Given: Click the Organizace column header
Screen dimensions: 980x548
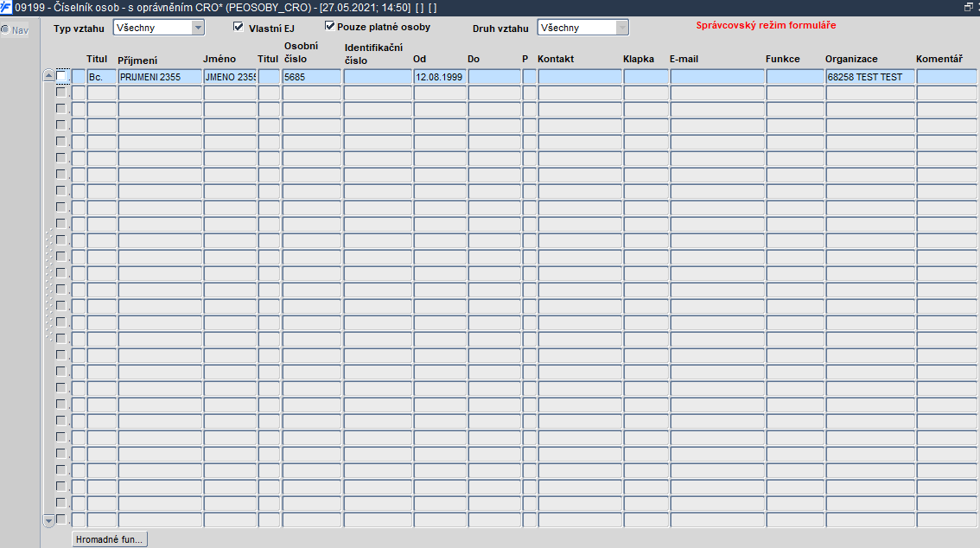Looking at the screenshot, I should (x=851, y=59).
